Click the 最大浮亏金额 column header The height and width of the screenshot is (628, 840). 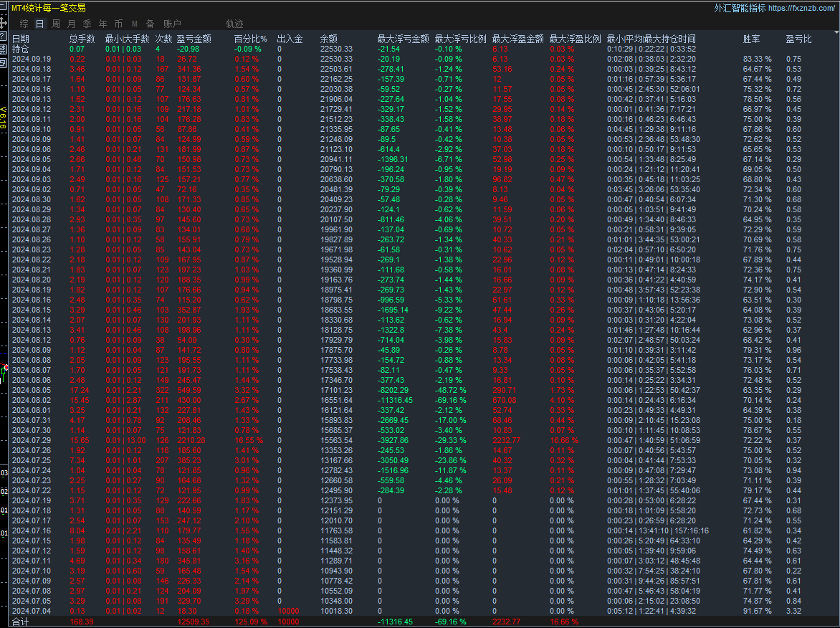click(404, 39)
